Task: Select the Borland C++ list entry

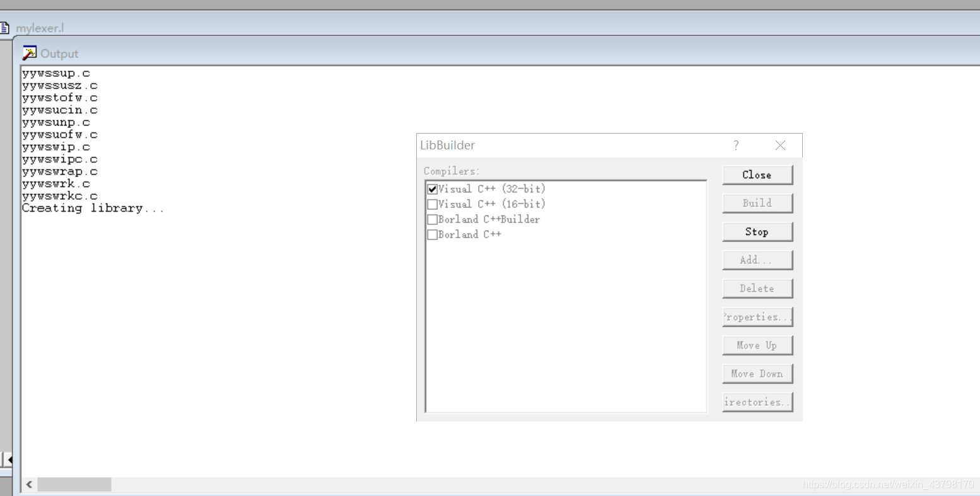Action: pos(470,234)
